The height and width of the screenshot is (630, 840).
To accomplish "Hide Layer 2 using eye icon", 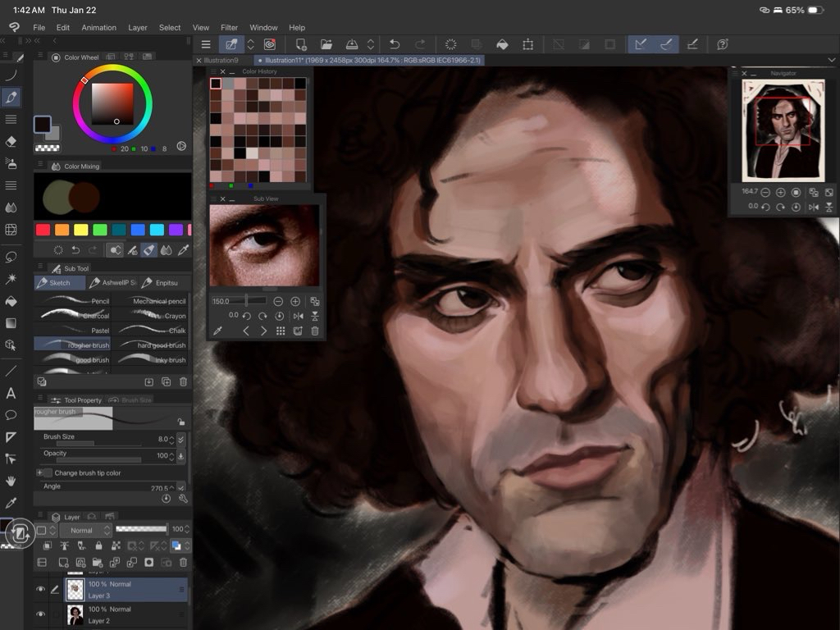I will click(x=40, y=614).
